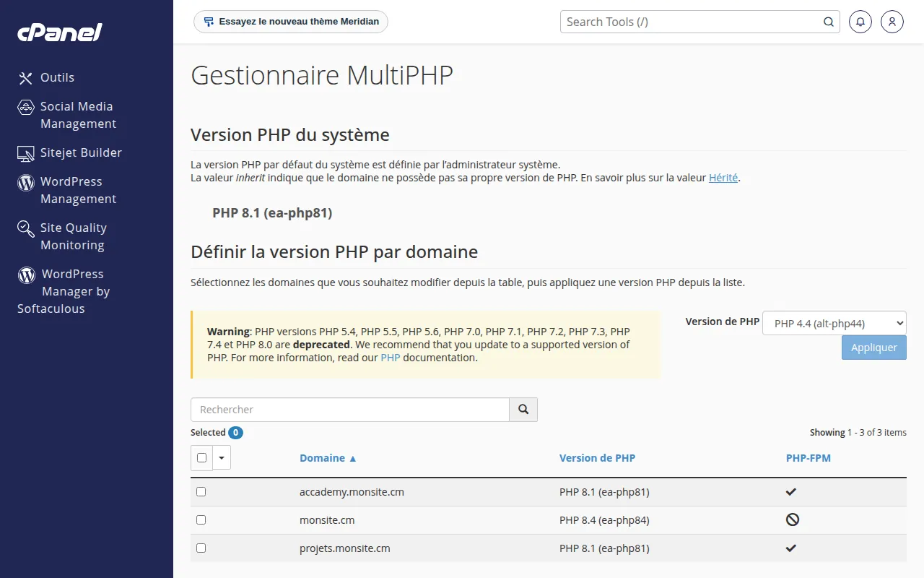
Task: Click the PHP-FPM disabled icon for monsite.cm
Action: click(793, 519)
